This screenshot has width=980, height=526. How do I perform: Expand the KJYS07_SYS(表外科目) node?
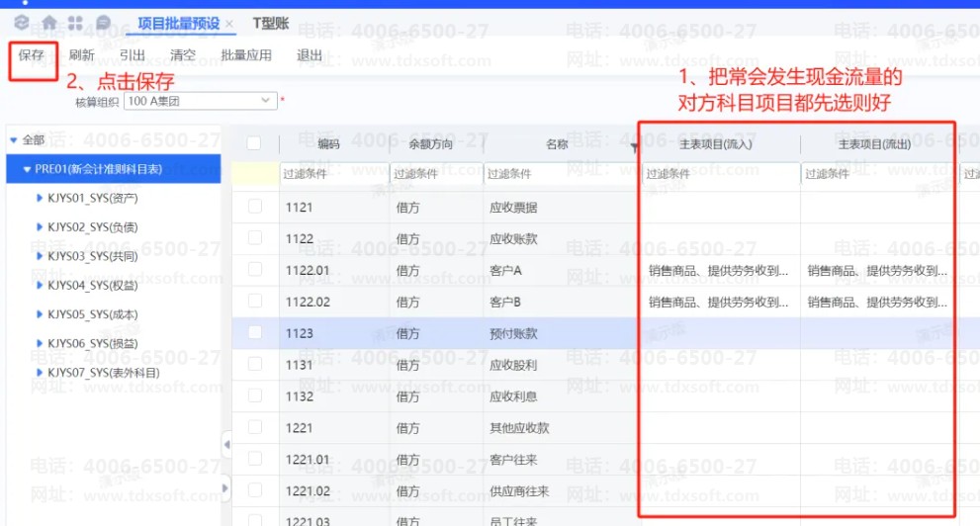40,373
